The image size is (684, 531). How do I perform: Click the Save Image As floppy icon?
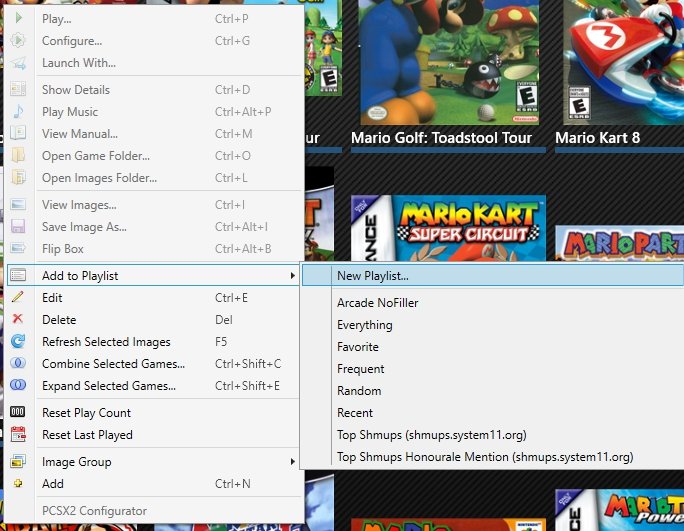click(18, 226)
